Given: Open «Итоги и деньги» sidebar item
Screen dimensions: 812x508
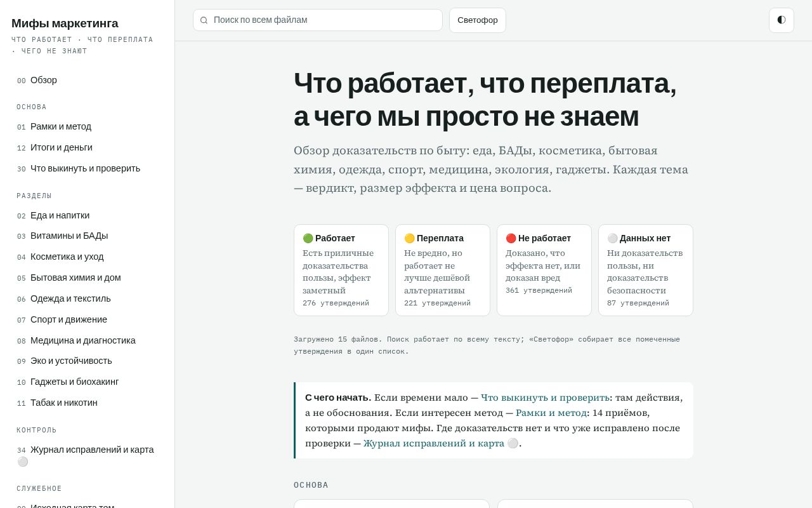Looking at the screenshot, I should [x=87, y=147].
